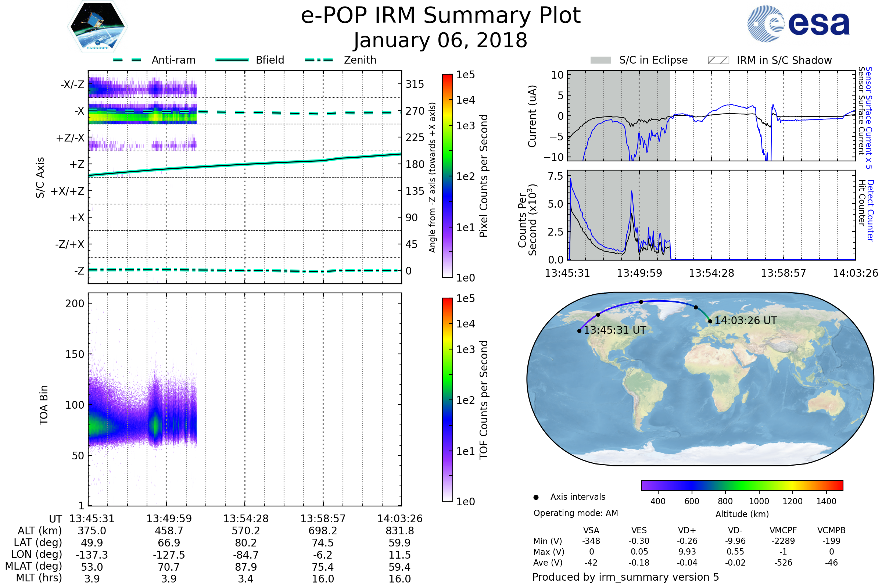This screenshot has width=882, height=588.
Task: Click the gray S/C in Eclipse legend patch
Action: tap(600, 60)
